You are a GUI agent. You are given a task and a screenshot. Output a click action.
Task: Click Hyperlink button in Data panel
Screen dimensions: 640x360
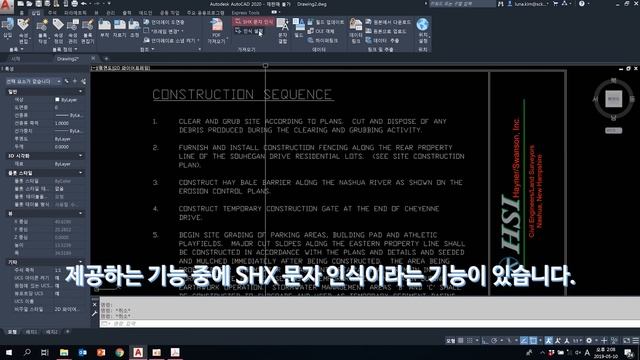(x=322, y=40)
